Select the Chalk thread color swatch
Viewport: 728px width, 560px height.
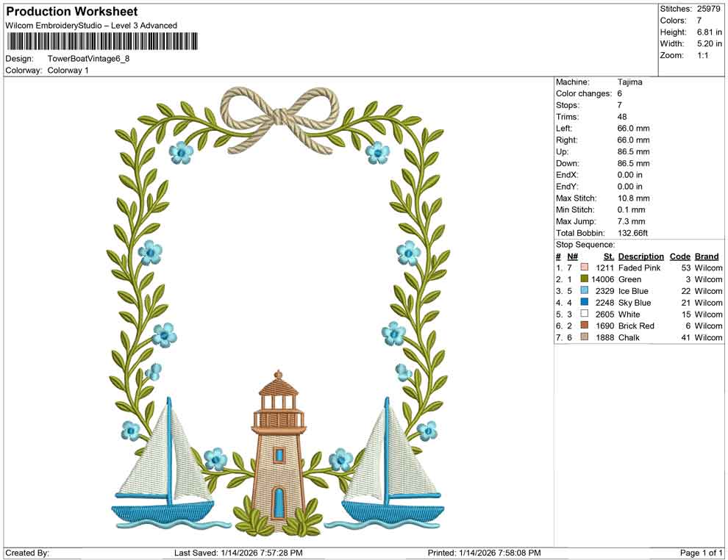tap(585, 337)
